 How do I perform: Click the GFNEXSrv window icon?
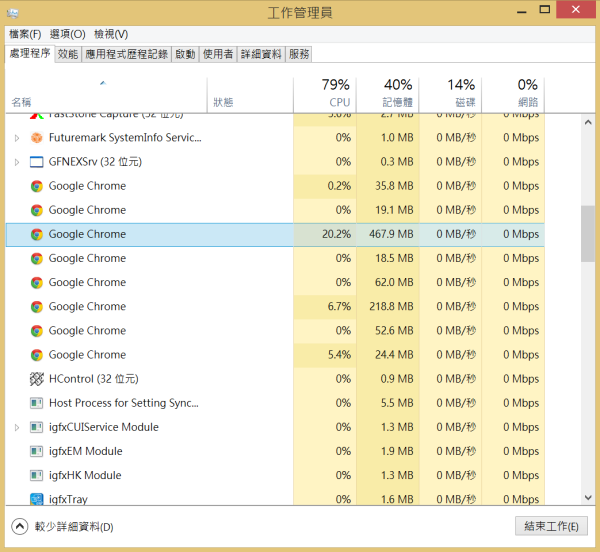36,162
